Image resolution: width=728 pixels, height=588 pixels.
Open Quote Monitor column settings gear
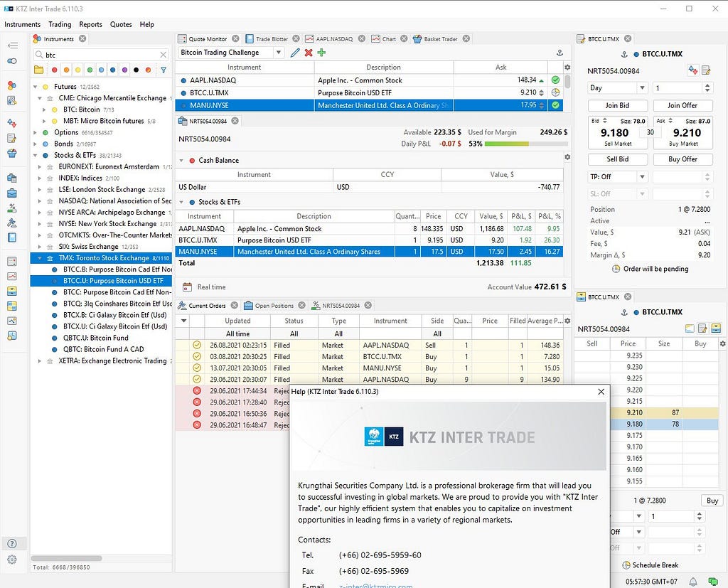567,68
